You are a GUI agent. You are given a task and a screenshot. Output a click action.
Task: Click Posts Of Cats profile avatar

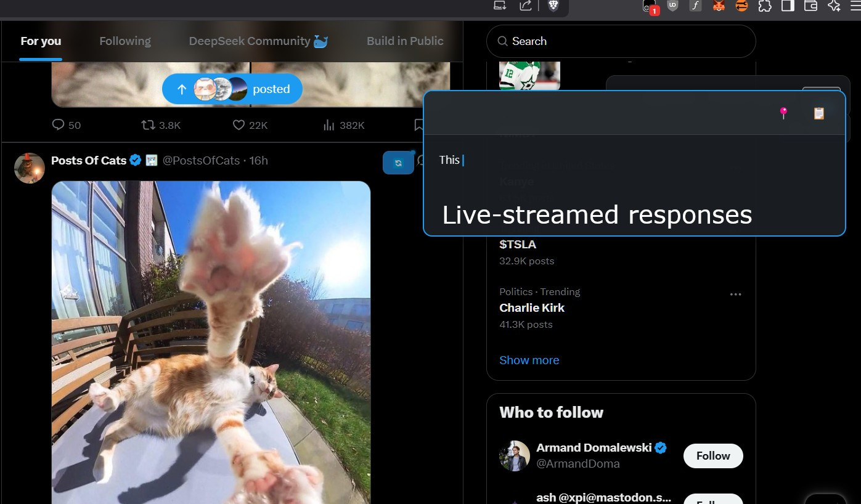click(x=30, y=168)
